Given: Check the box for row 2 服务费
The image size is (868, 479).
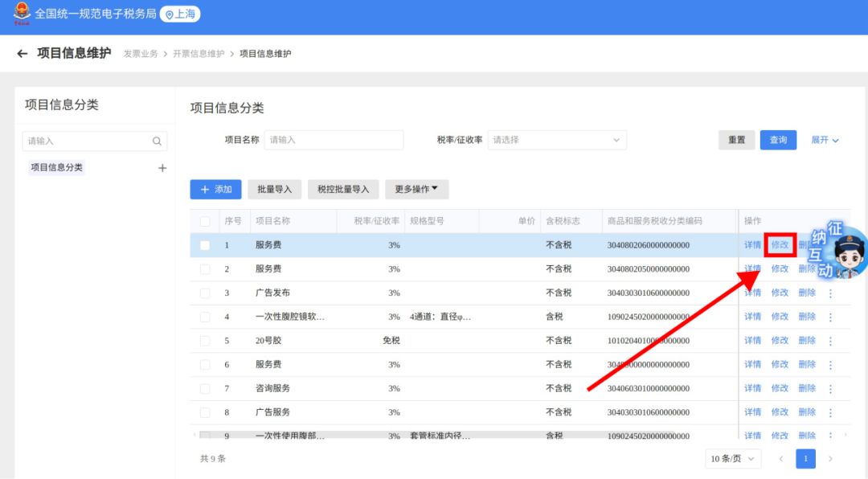Looking at the screenshot, I should coord(205,269).
